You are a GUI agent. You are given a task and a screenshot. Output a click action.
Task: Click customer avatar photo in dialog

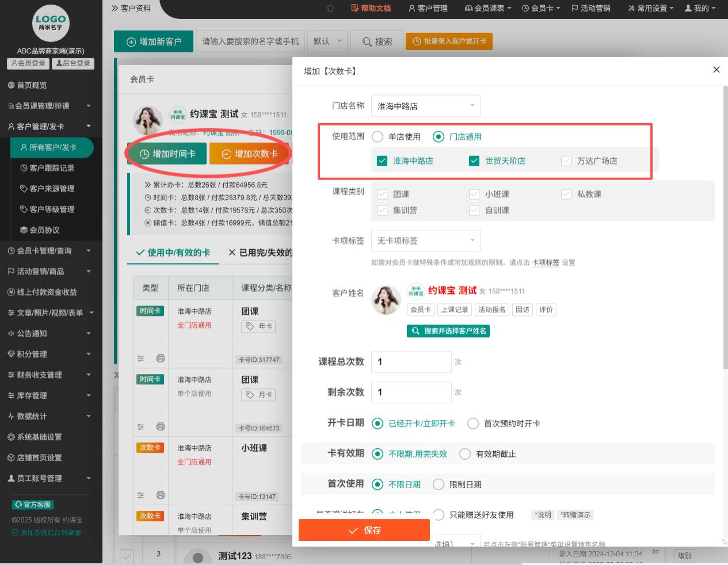(x=386, y=300)
